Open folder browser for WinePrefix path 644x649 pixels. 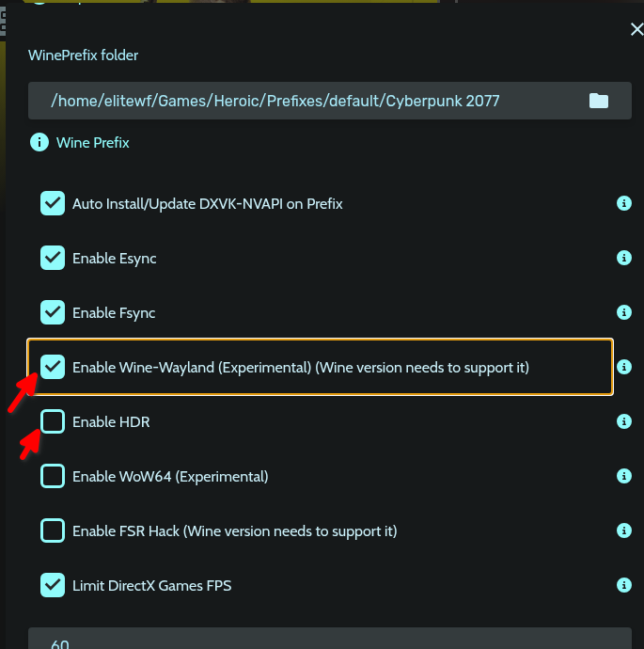point(599,101)
